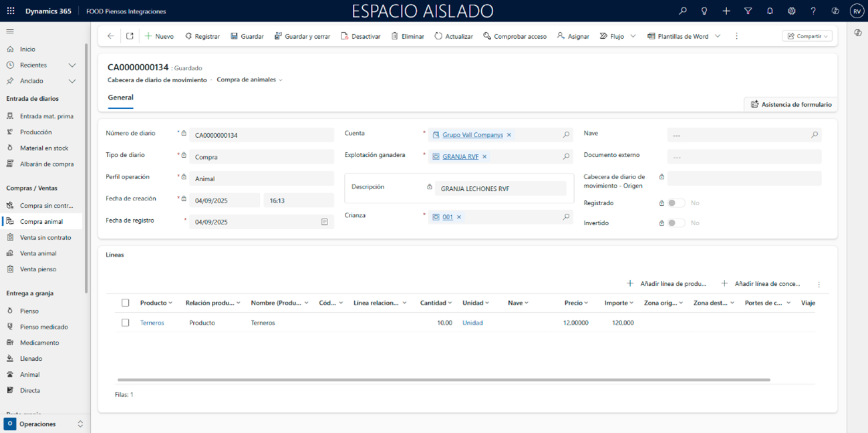Toggle the Invertido switch

[x=676, y=223]
